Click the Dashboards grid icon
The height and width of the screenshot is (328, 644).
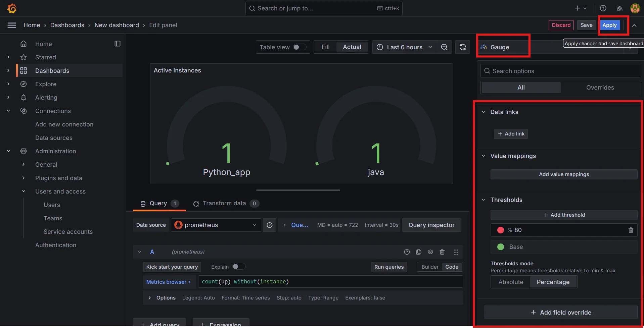tap(24, 71)
